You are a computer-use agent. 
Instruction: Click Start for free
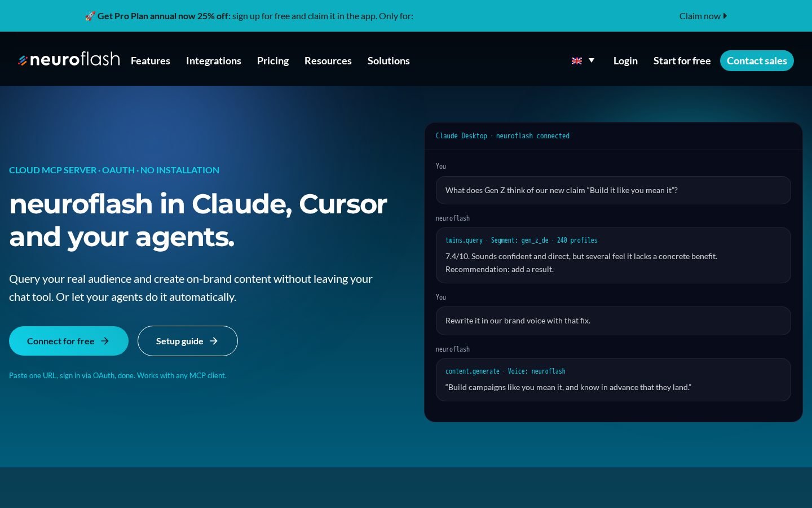pyautogui.click(x=682, y=60)
